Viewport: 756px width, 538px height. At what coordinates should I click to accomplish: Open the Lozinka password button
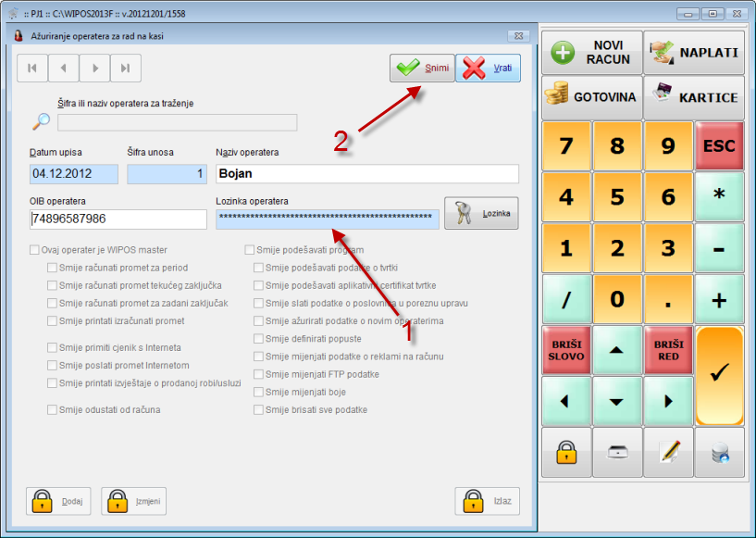coord(481,215)
